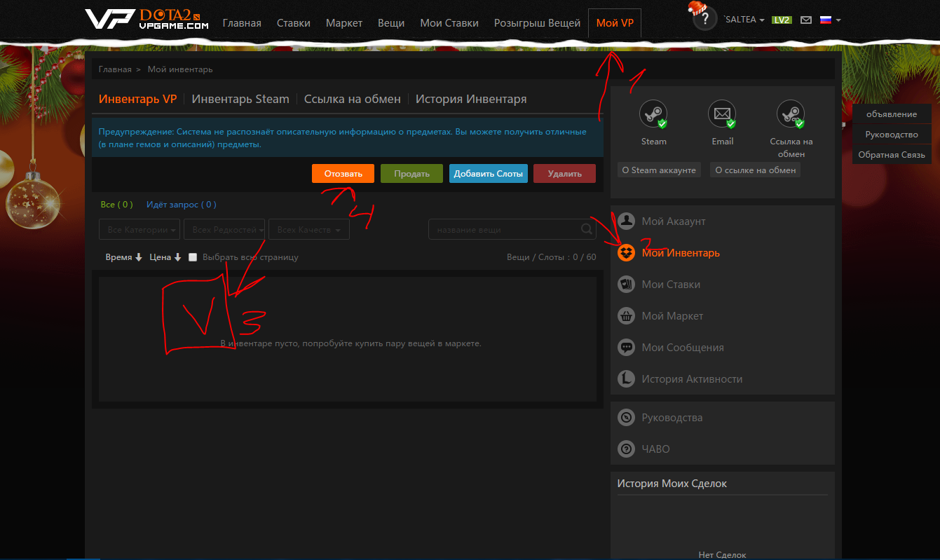Open the Розыгрыш Вещей nav item
Screen dimensions: 940x560
(538, 23)
